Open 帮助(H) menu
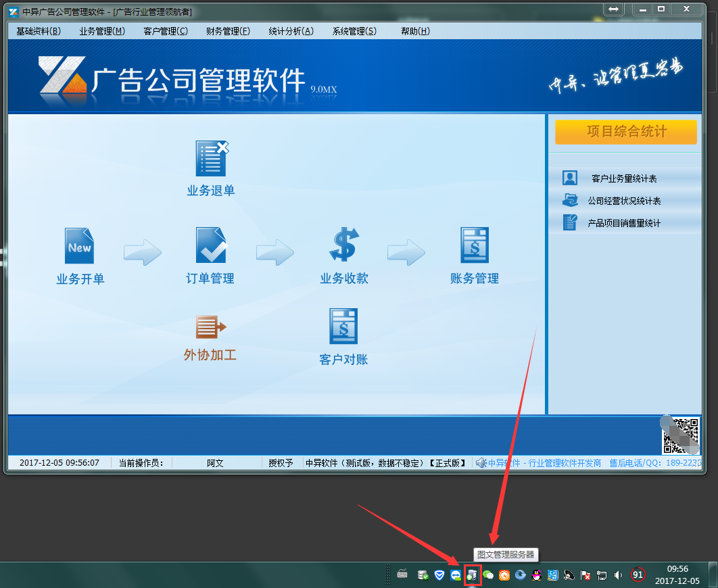 click(415, 31)
